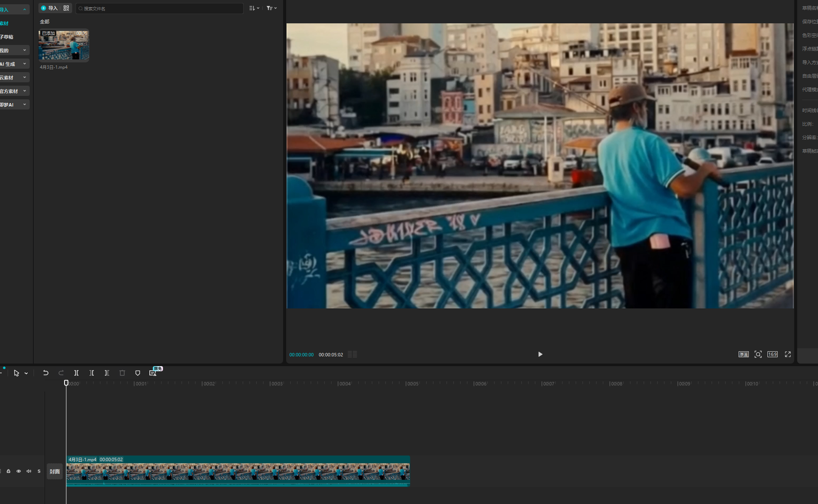818x504 pixels.
Task: Switch media panel to grid view icon
Action: click(x=66, y=8)
